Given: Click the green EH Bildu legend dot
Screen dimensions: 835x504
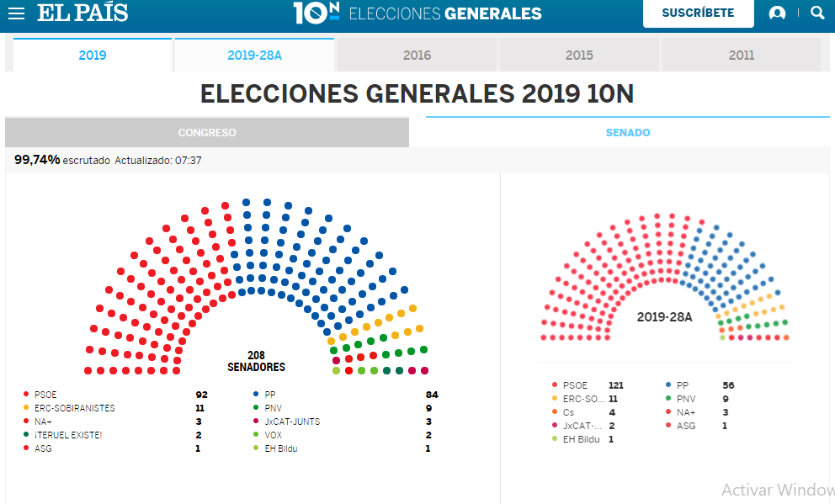Looking at the screenshot, I should coord(255,448).
